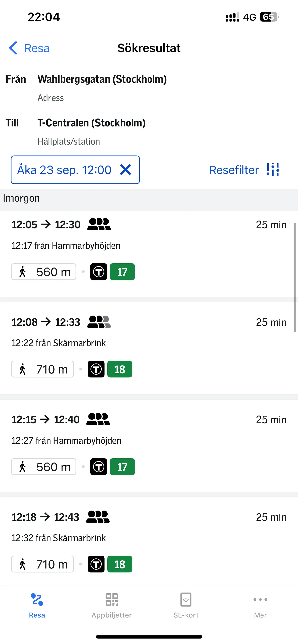Open Resefilter sliders icon
The height and width of the screenshot is (644, 298).
click(x=273, y=170)
